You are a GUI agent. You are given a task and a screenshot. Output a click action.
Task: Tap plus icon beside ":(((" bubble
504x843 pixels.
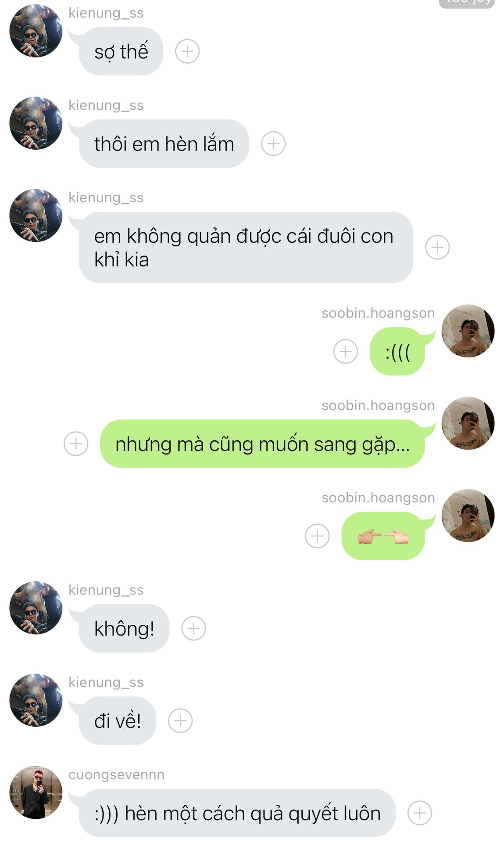coord(346,351)
